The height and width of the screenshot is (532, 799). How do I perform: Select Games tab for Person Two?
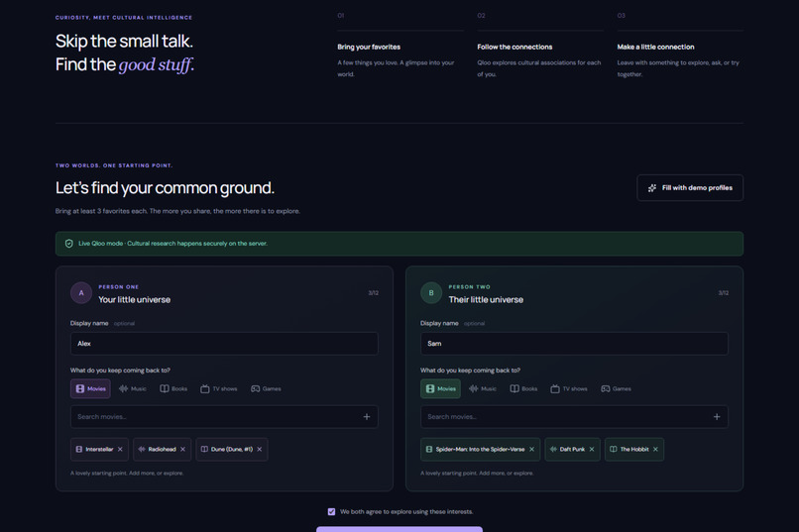pos(616,389)
